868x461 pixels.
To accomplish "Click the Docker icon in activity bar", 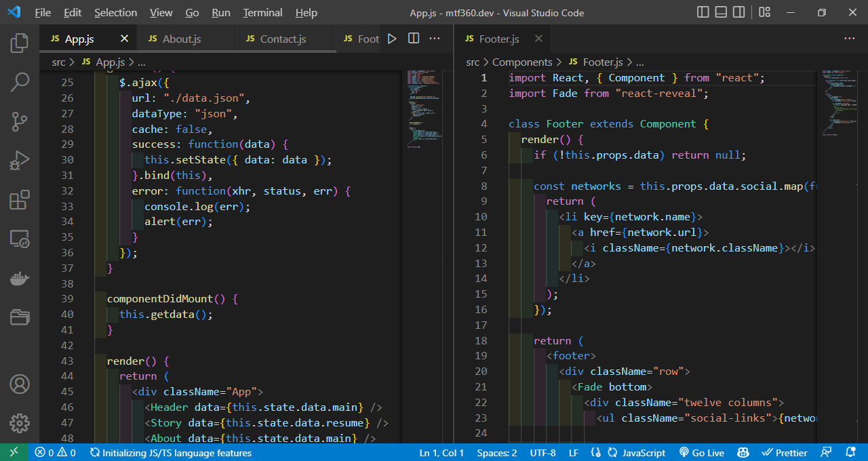I will coord(19,278).
